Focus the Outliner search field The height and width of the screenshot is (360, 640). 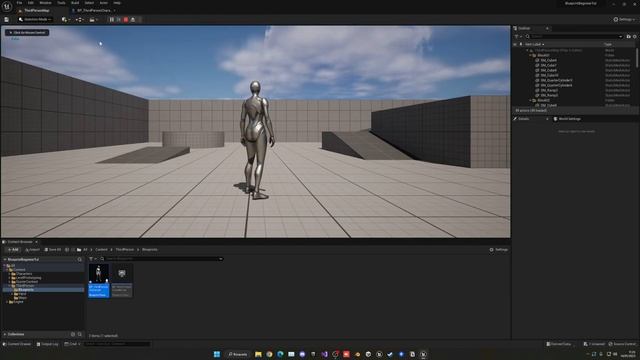[574, 37]
